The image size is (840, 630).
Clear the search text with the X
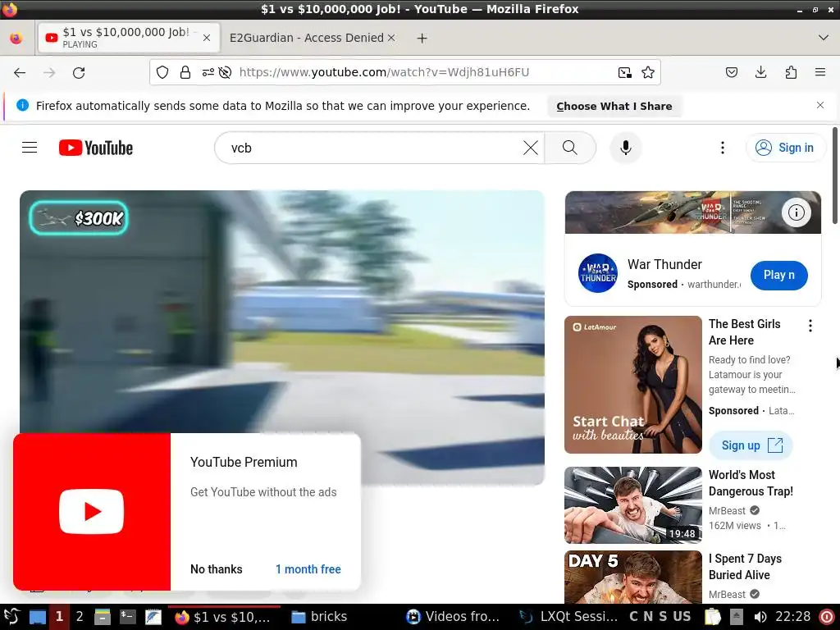[x=531, y=148]
